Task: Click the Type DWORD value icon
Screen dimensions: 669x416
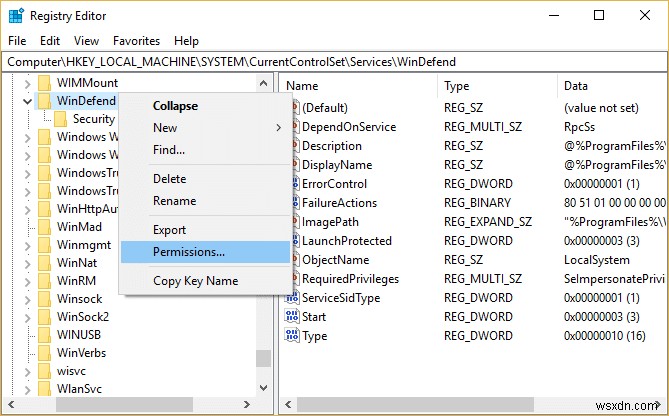Action: 292,335
